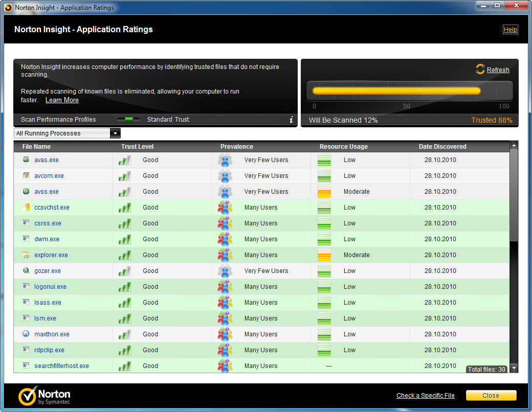Screen dimensions: 532x412
Task: Click 'Total files: 30' label
Action: (486, 369)
